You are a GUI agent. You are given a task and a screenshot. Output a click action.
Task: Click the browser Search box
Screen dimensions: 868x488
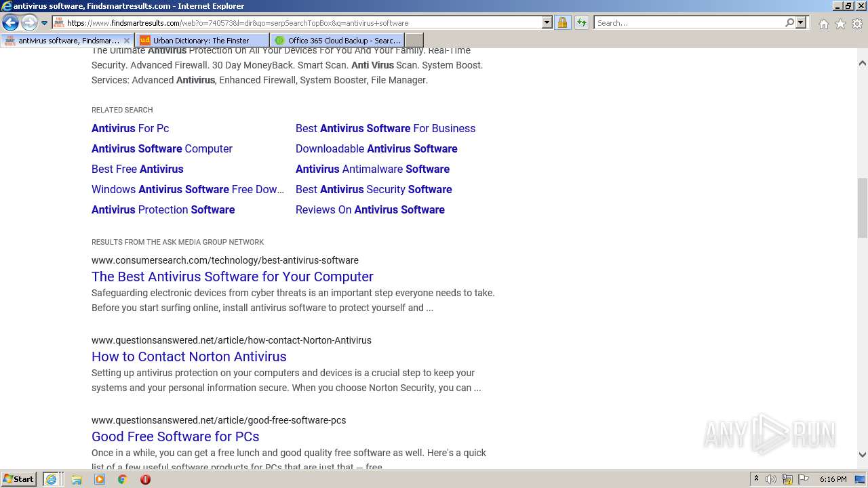[689, 23]
